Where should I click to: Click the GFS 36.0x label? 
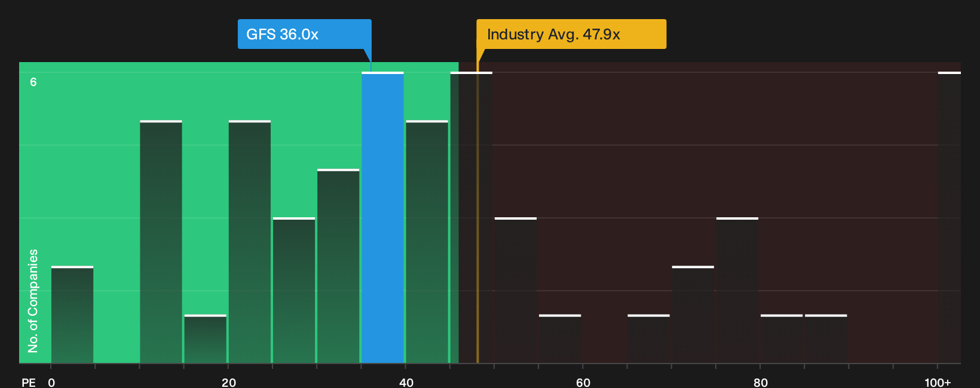304,34
